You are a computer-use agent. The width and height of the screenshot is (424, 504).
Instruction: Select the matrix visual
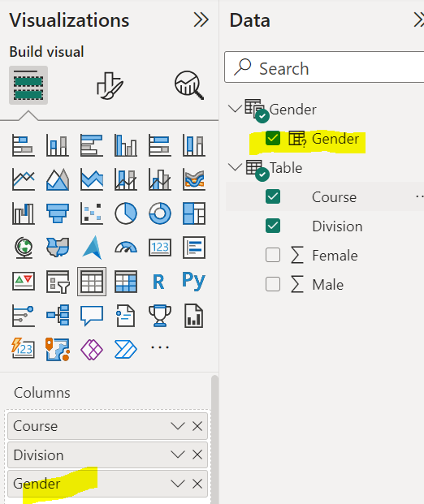click(x=126, y=282)
